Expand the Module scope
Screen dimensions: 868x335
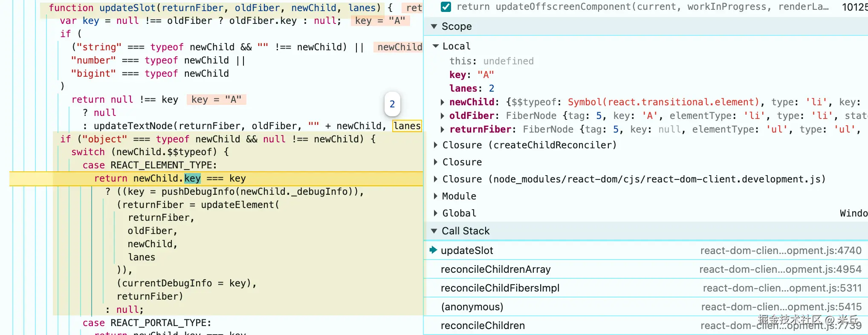(435, 196)
